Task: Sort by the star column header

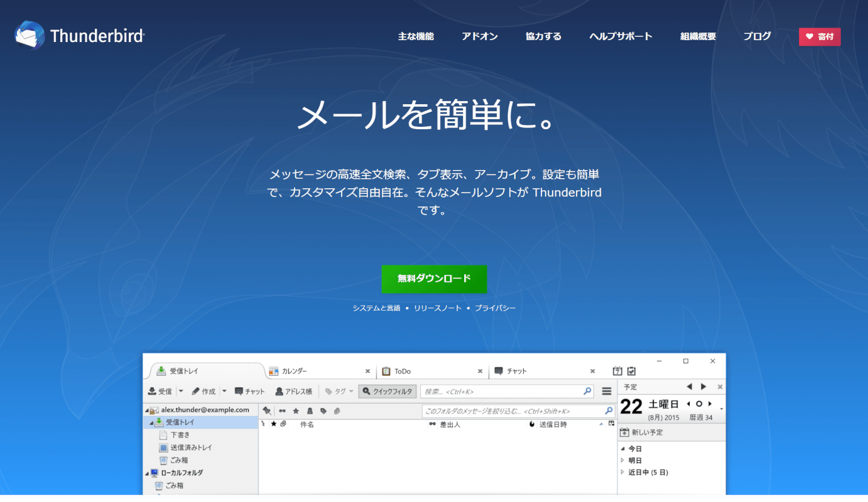Action: [273, 424]
